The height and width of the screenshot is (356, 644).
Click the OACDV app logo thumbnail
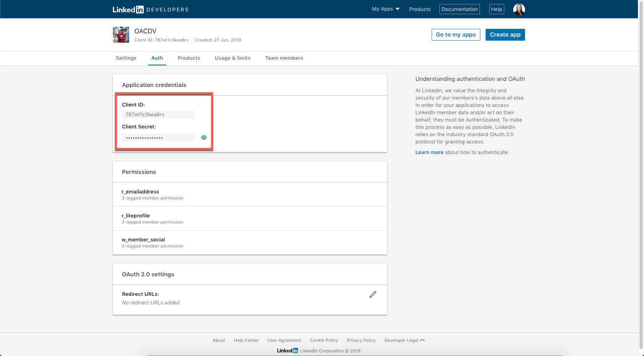point(121,35)
